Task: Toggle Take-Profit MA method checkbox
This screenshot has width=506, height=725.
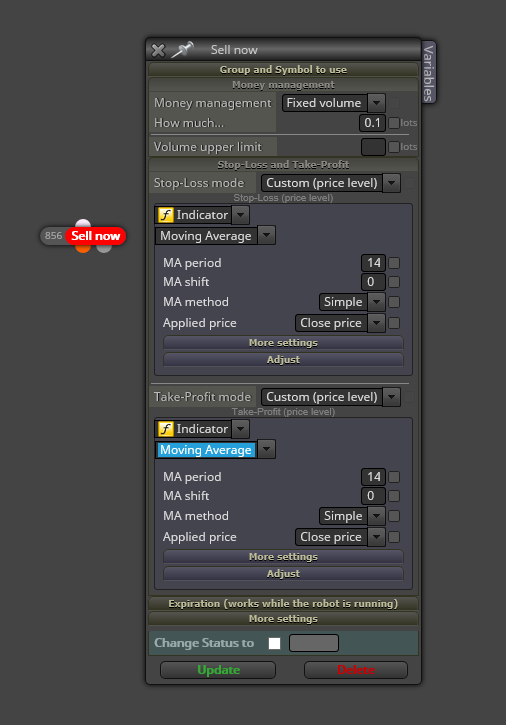Action: tap(394, 516)
